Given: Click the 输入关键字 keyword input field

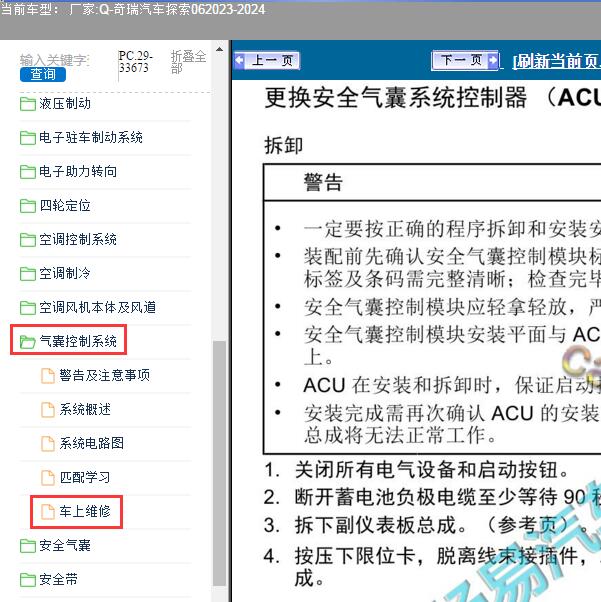Looking at the screenshot, I should [55, 60].
